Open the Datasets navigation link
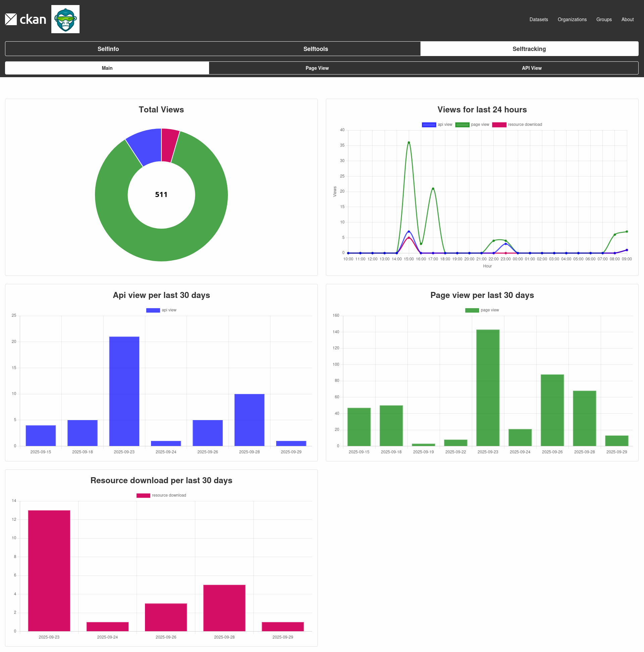This screenshot has height=652, width=644. coord(538,19)
